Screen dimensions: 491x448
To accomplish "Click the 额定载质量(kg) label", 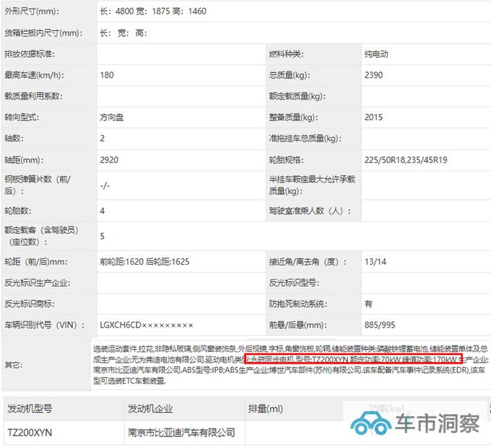I will point(297,96).
